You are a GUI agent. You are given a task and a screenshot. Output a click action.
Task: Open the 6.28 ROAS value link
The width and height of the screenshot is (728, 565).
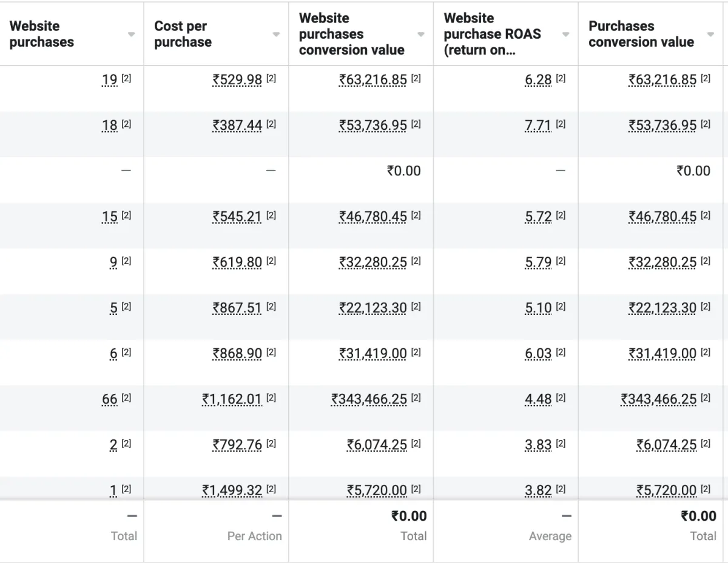click(538, 80)
